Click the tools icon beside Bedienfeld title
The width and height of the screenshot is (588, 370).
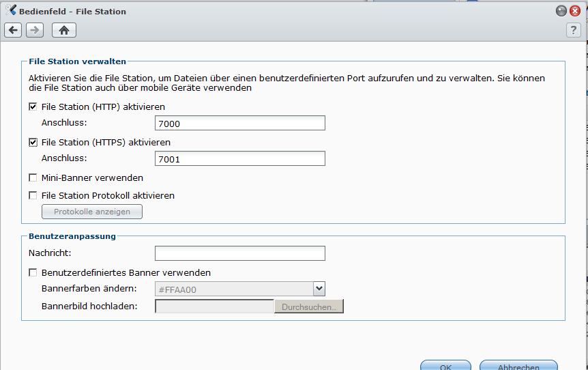(11, 10)
